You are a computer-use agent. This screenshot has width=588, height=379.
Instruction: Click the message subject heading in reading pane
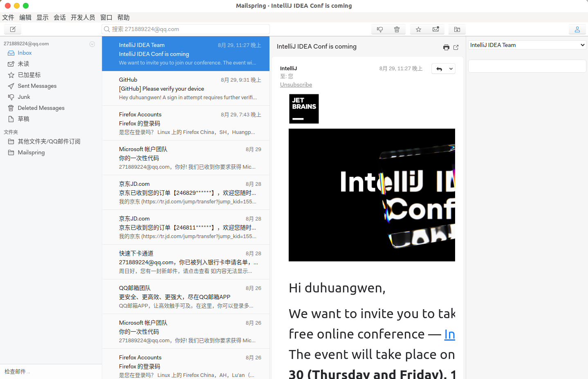coord(316,47)
